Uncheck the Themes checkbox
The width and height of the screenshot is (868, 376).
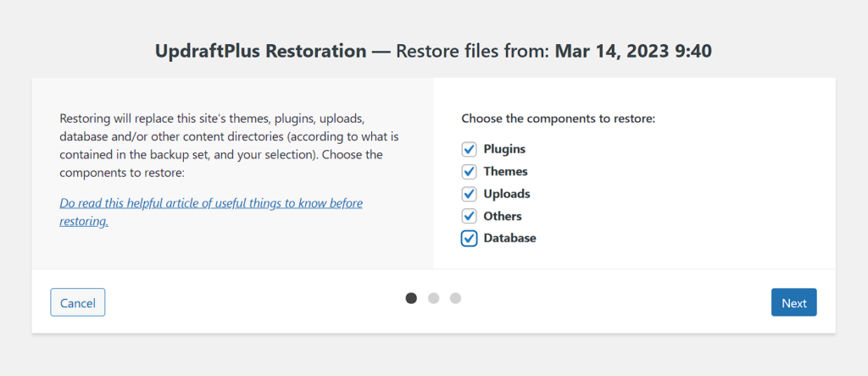pos(469,171)
